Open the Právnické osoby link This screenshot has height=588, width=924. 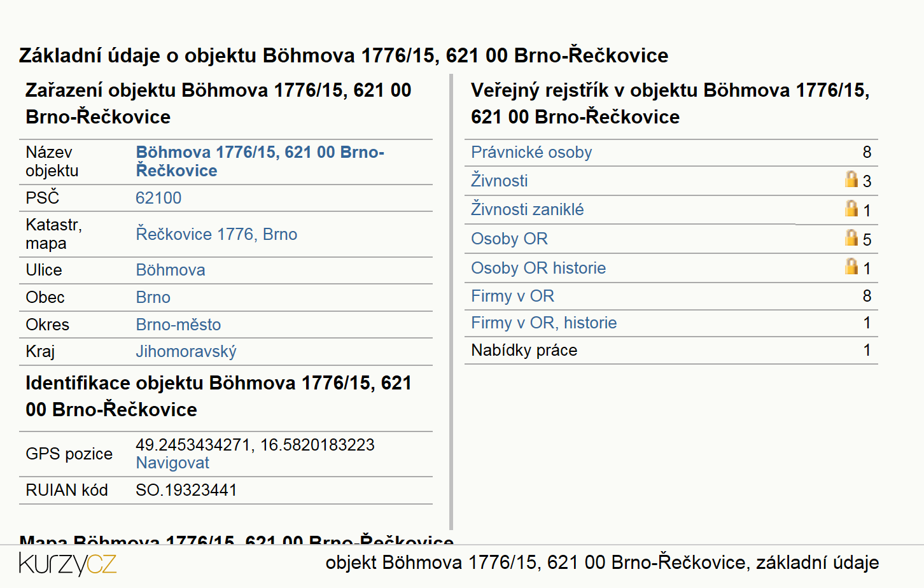[531, 152]
